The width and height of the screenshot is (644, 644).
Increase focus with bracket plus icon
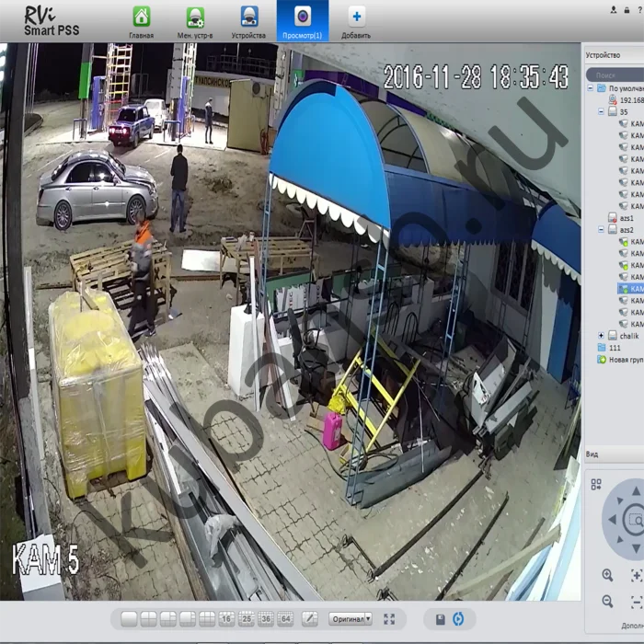pyautogui.click(x=637, y=575)
